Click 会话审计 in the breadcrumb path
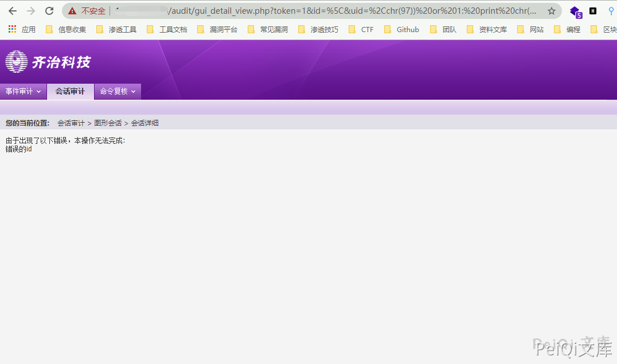 (x=71, y=123)
